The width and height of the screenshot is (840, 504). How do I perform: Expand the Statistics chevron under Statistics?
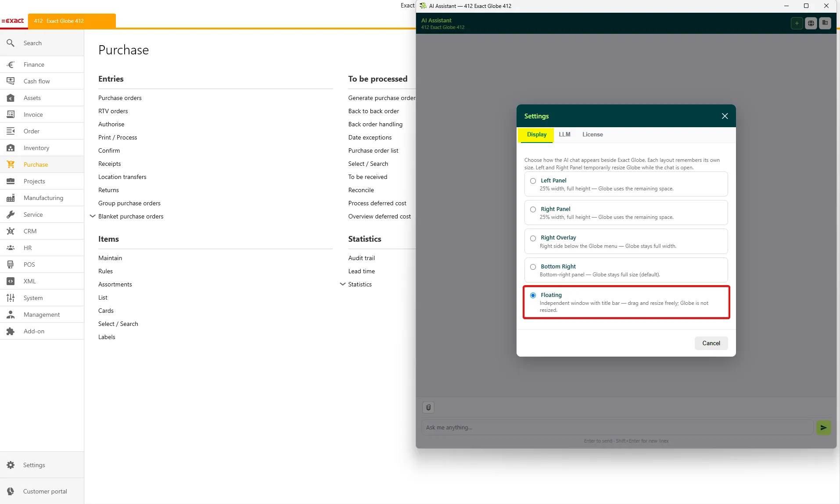tap(342, 284)
